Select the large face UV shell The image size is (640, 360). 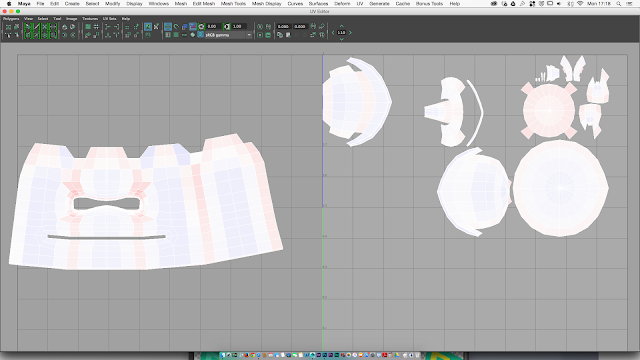click(x=146, y=202)
